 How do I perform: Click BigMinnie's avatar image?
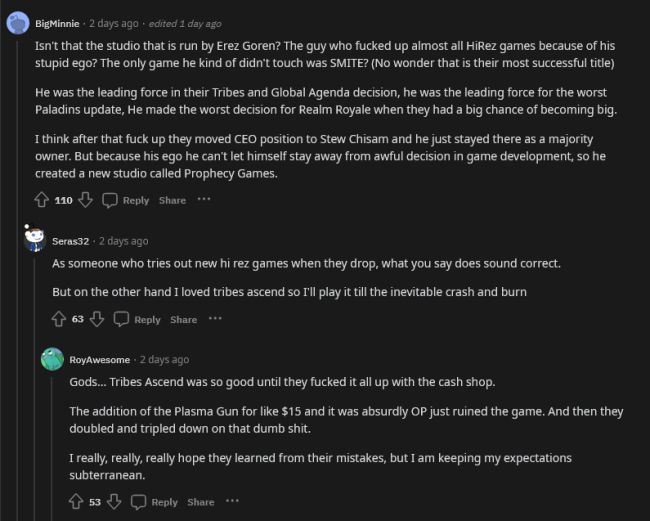click(x=17, y=23)
